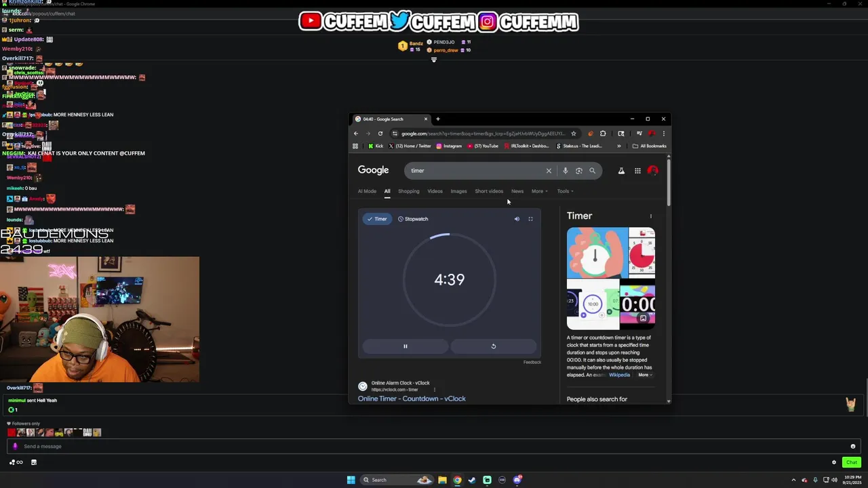868x488 pixels.
Task: Open the Kick chat shop icon
Action: (x=33, y=462)
